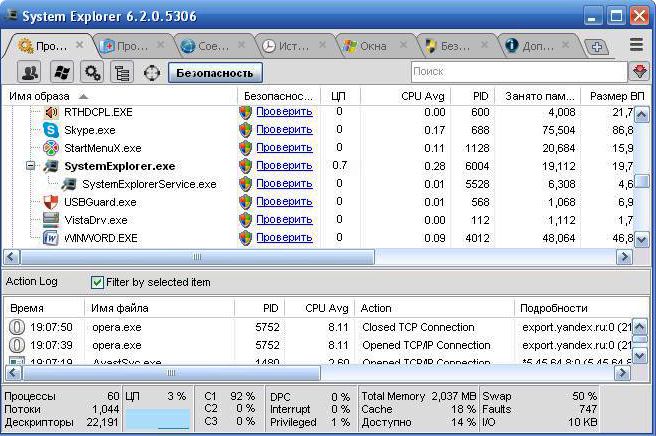The image size is (656, 436).
Task: Open the main hamburger menu
Action: pyautogui.click(x=636, y=44)
